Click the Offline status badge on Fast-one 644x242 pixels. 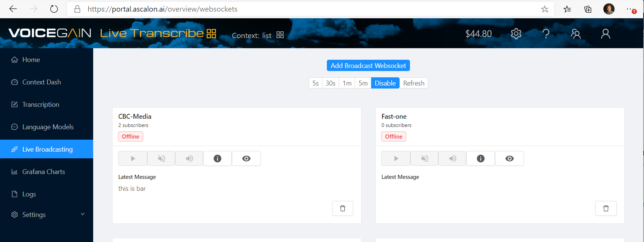pyautogui.click(x=394, y=137)
